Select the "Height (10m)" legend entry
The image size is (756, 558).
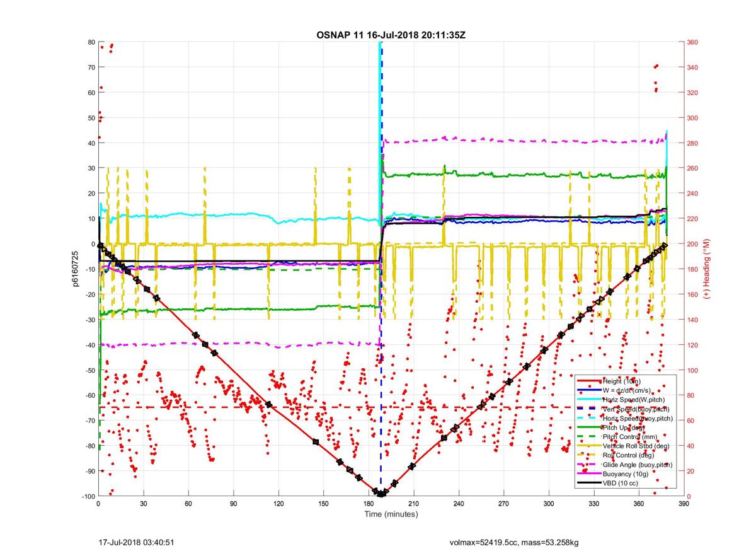click(x=622, y=381)
